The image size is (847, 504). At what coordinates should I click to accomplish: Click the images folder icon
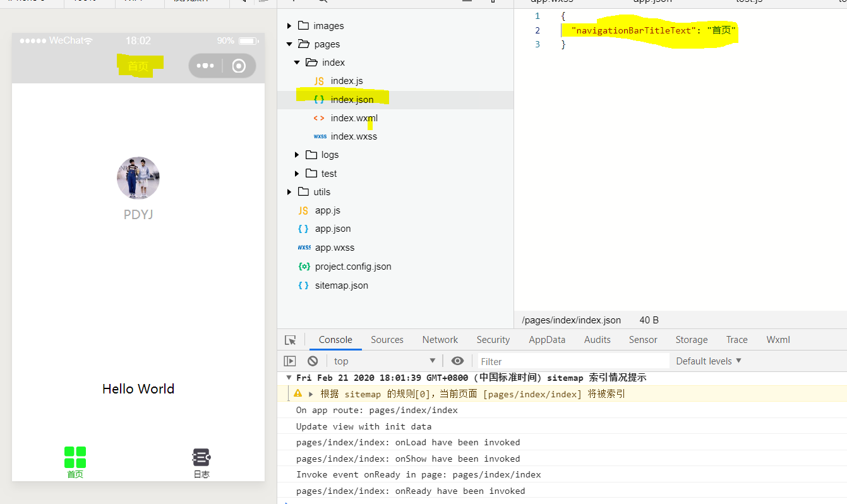pos(304,25)
